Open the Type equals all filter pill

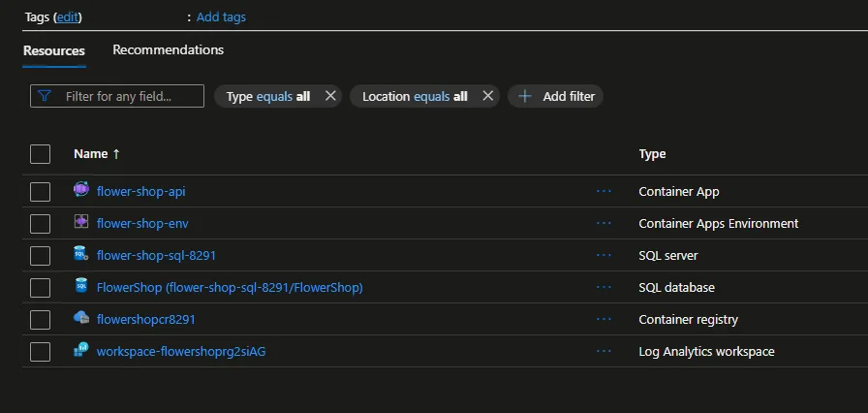click(267, 96)
